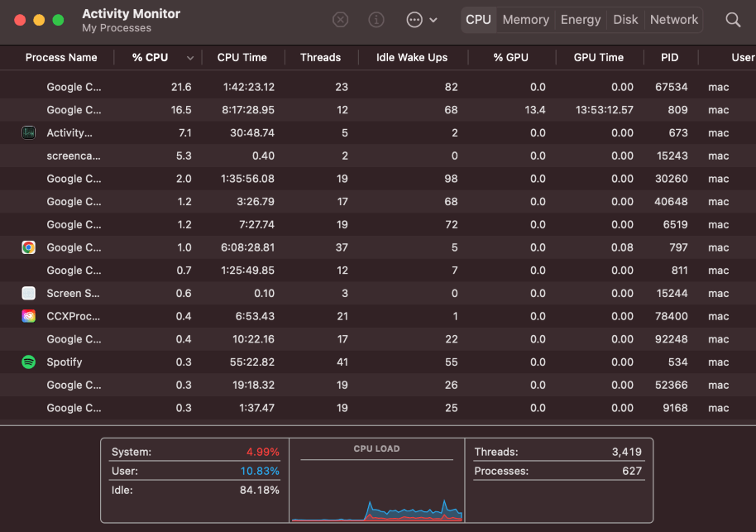Toggle % CPU sort order arrow
Image resolution: width=756 pixels, height=532 pixels.
coord(190,58)
